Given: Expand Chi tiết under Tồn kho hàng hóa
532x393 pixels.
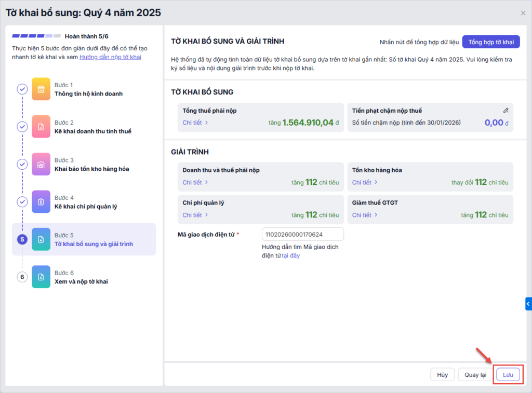Looking at the screenshot, I should click(365, 182).
